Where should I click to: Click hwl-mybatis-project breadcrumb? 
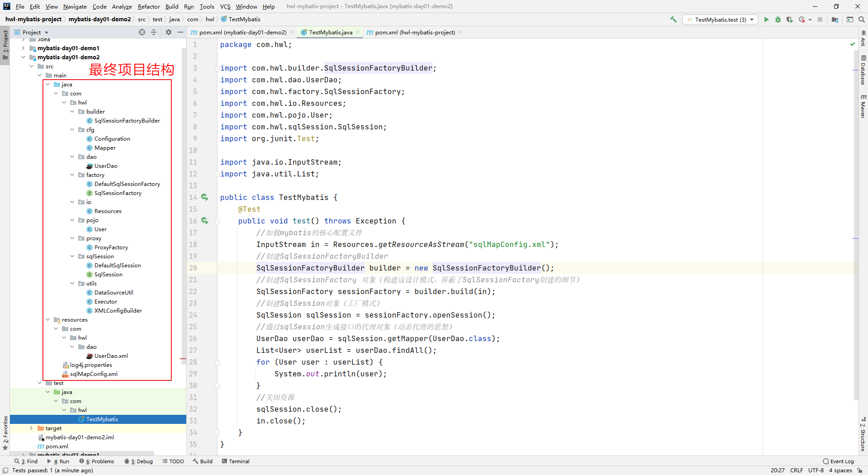pyautogui.click(x=33, y=19)
